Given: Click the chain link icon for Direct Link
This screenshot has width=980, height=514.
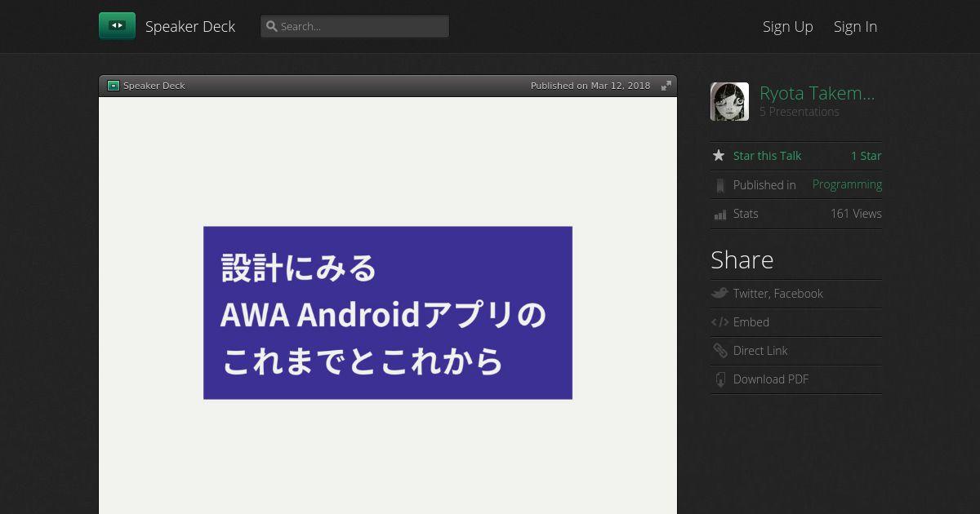Looking at the screenshot, I should coord(719,351).
